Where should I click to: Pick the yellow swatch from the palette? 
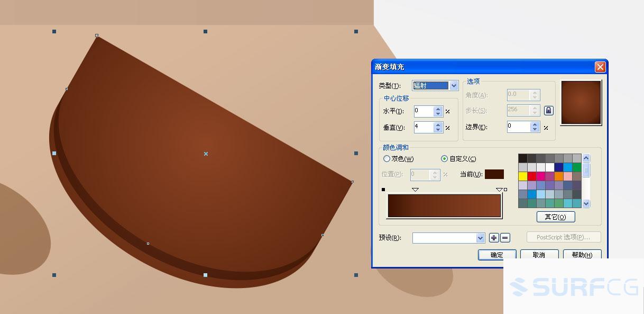[522, 176]
